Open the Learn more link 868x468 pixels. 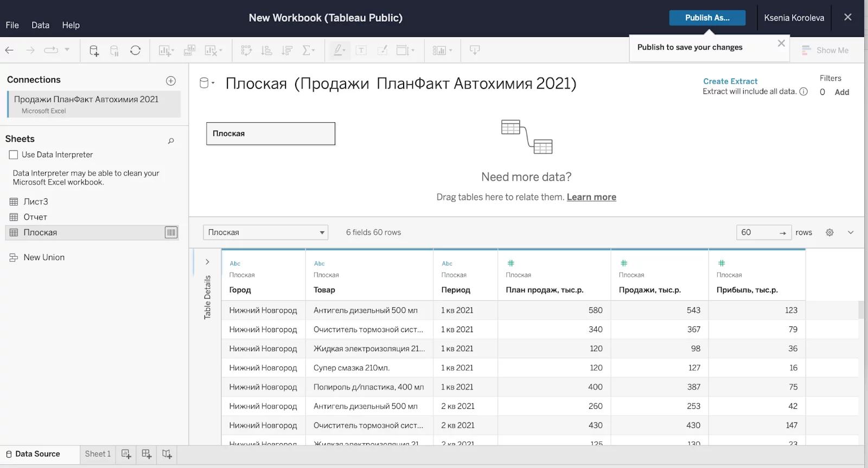pyautogui.click(x=591, y=197)
